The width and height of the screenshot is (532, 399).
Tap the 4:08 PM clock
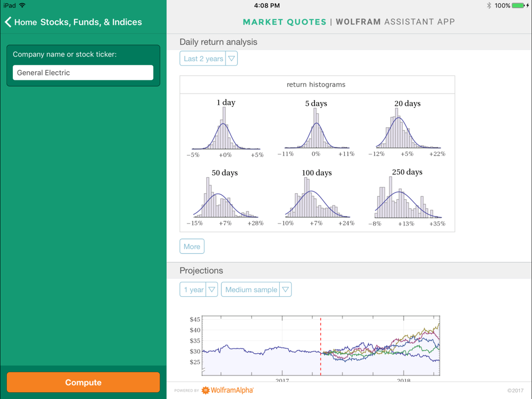(267, 5)
